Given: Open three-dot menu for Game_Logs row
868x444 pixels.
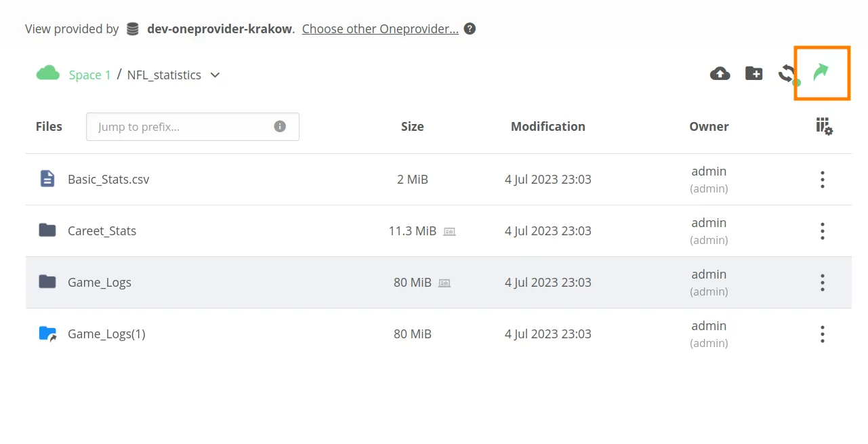Looking at the screenshot, I should 822,283.
